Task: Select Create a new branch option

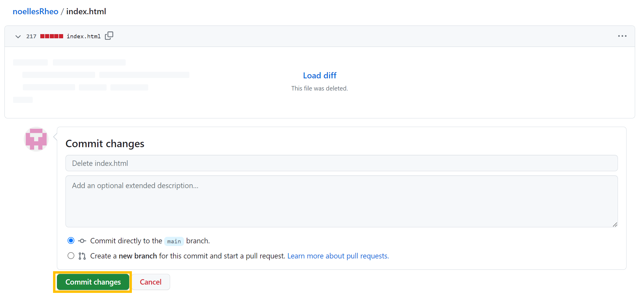Action: tap(71, 256)
